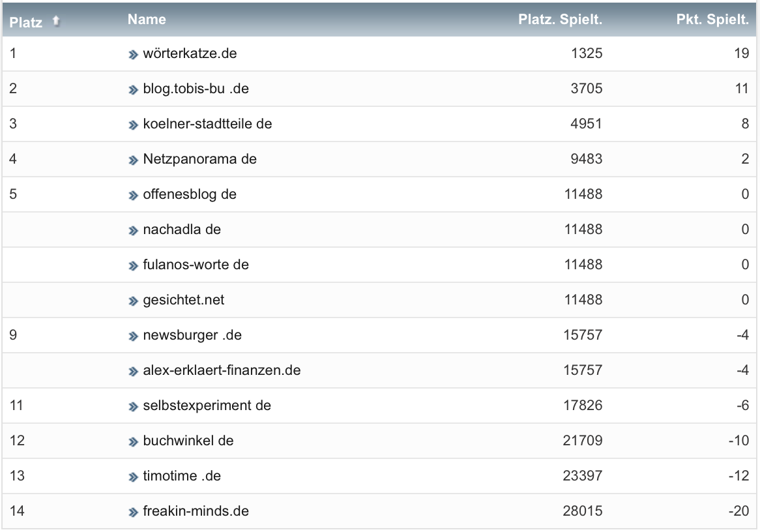The image size is (760, 532).
Task: Click arrow icon beside gesichtet.net
Action: 133,301
